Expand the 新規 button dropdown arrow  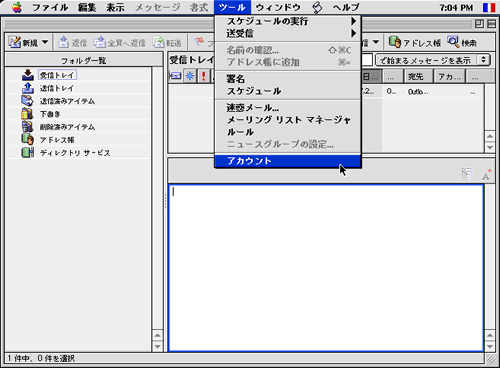[45, 42]
